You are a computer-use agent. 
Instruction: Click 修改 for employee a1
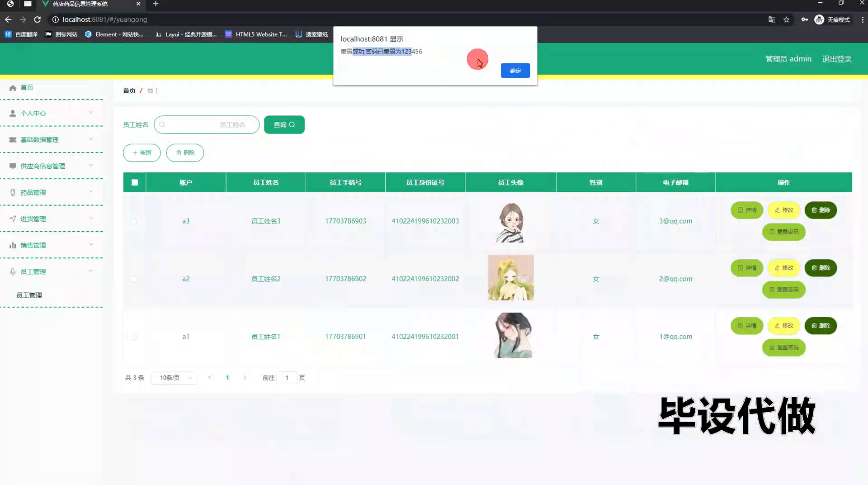point(784,326)
